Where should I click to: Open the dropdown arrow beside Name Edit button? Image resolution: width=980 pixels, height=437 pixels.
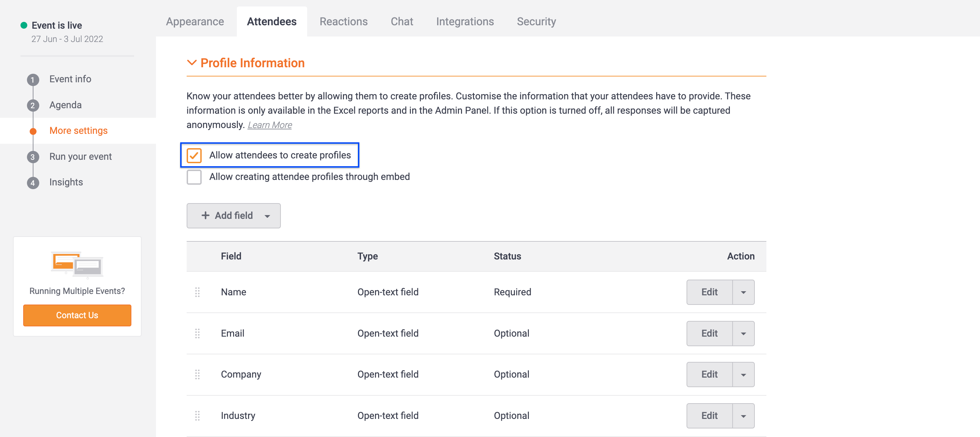click(744, 292)
